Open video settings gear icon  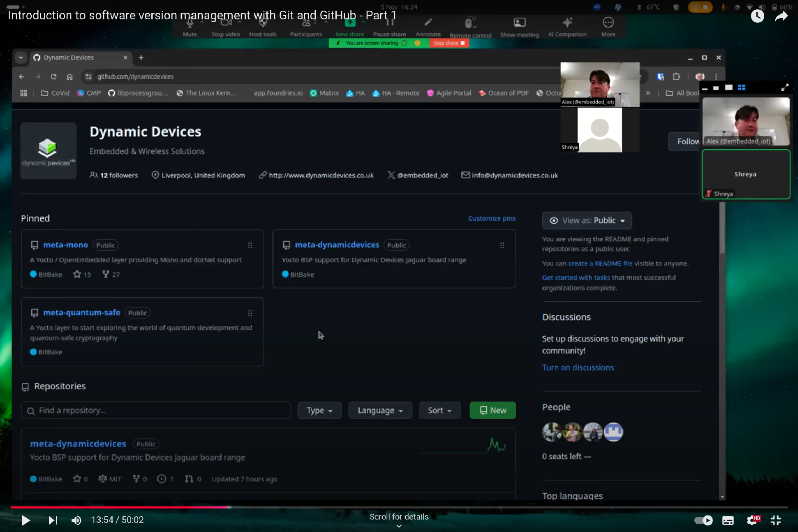pos(753,520)
